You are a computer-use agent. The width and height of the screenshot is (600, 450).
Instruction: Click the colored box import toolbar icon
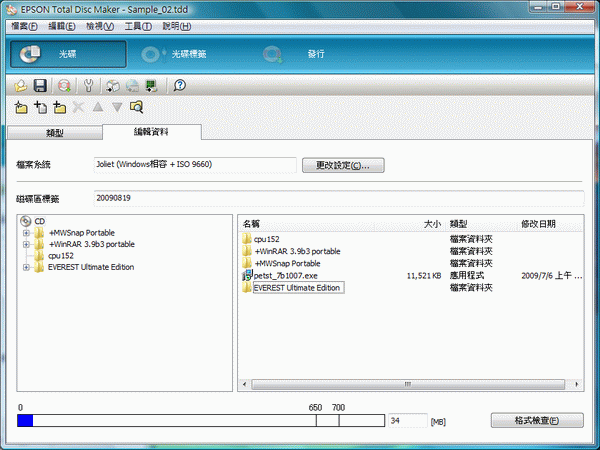tap(112, 86)
